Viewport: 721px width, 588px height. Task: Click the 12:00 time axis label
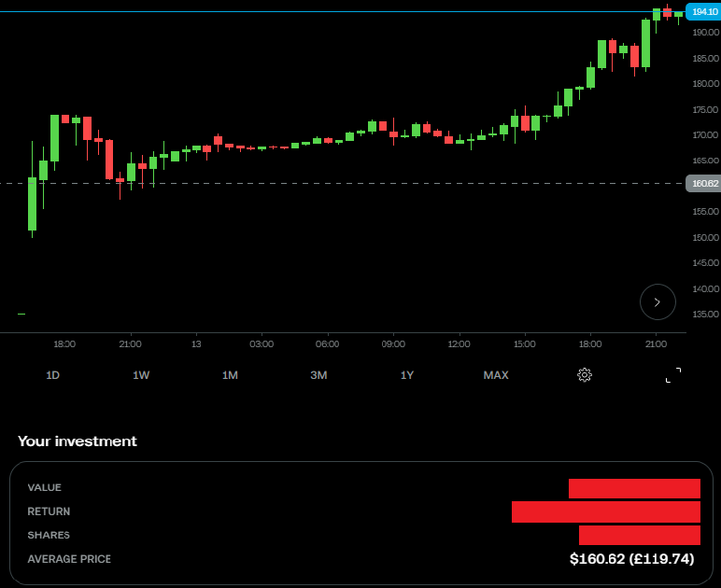tap(459, 344)
